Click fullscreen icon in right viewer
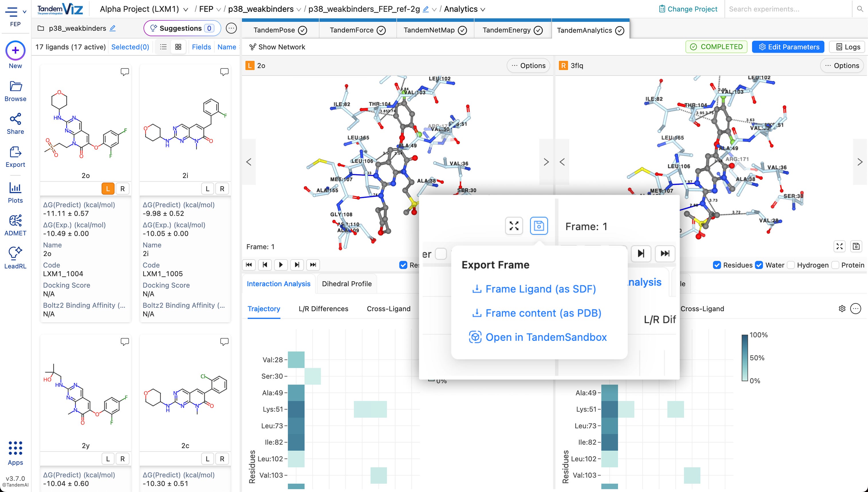 click(840, 246)
